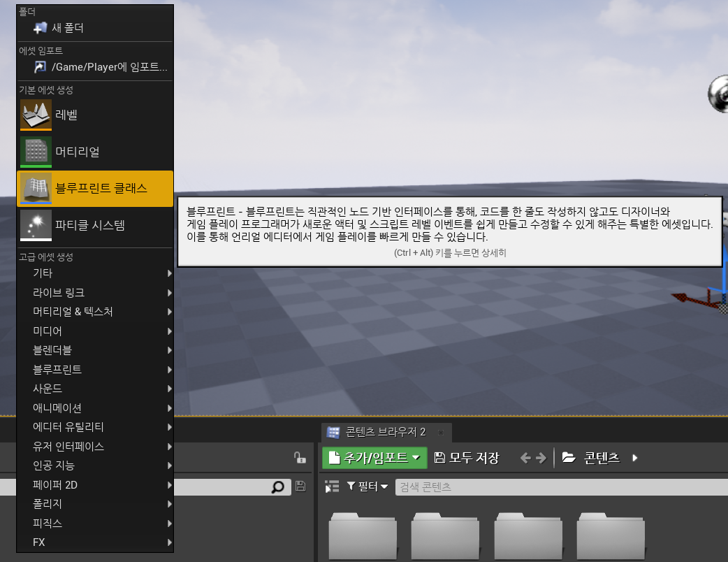Toggle the sources panel view icon

click(x=332, y=487)
